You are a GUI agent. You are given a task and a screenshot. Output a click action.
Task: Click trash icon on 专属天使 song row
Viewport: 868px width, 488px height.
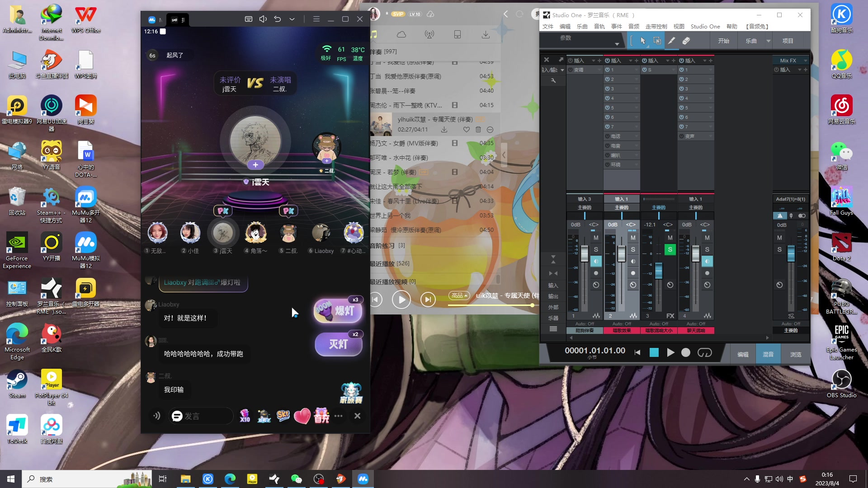coord(478,130)
